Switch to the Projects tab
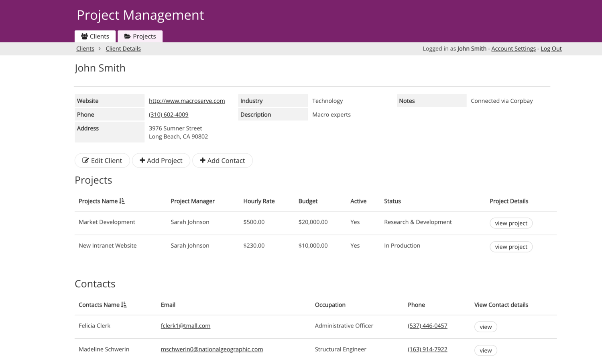The image size is (602, 364). tap(140, 36)
